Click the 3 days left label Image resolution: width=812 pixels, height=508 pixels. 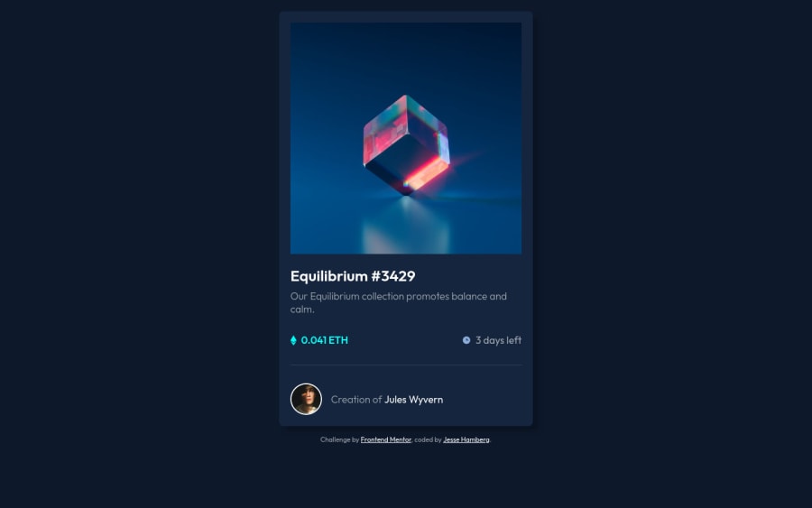[498, 340]
